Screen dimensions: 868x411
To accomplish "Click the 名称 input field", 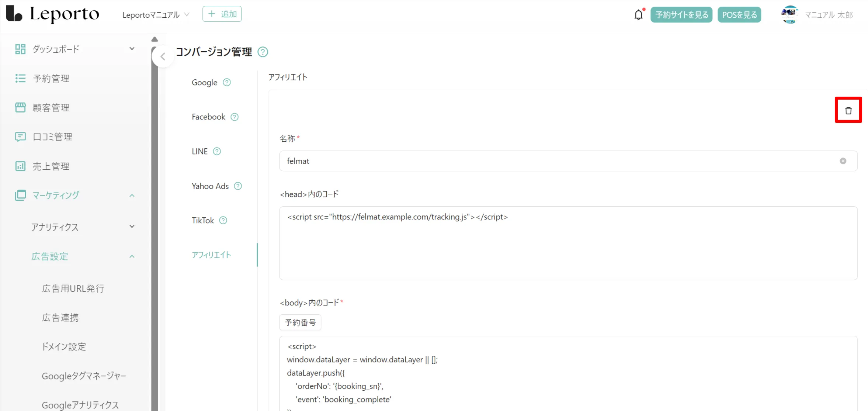I will point(568,161).
